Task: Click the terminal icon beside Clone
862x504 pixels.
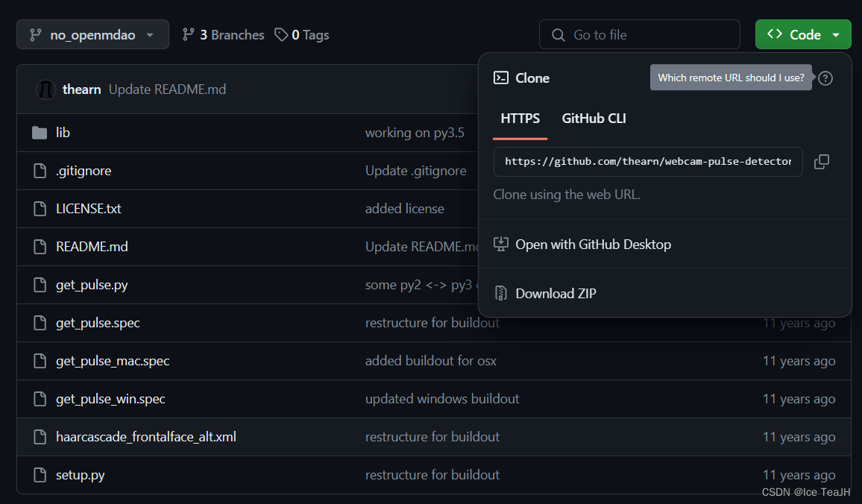Action: click(501, 78)
